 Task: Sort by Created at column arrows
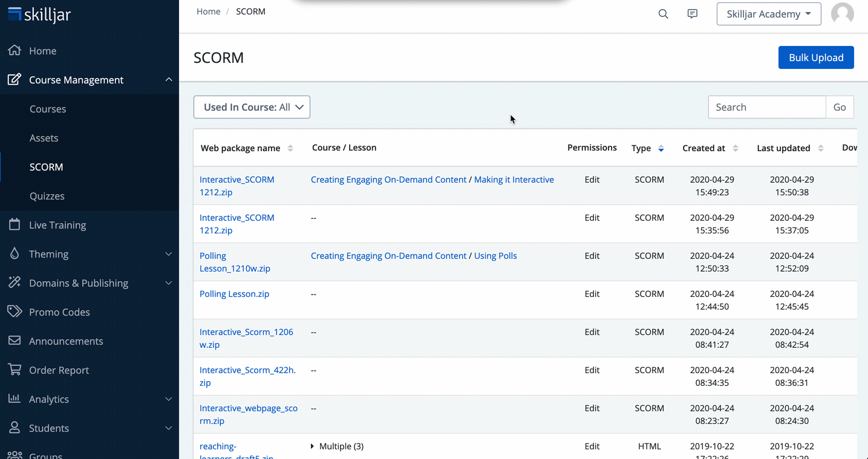click(736, 148)
